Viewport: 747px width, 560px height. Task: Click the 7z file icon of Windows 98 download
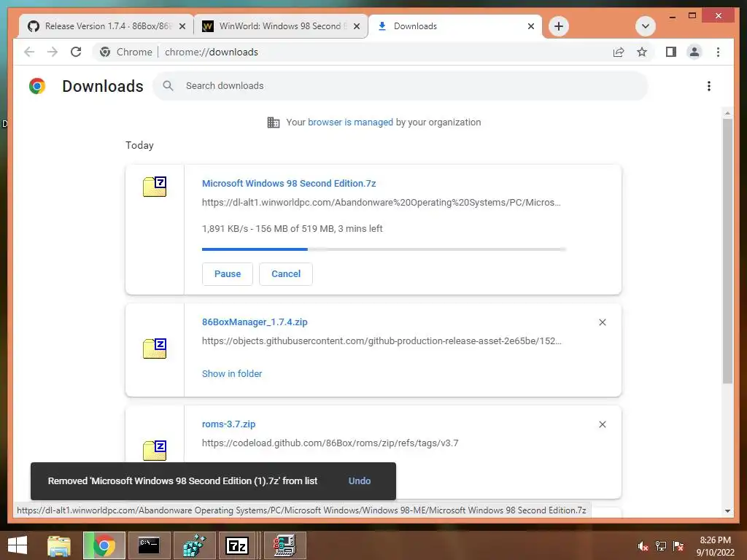tap(155, 187)
